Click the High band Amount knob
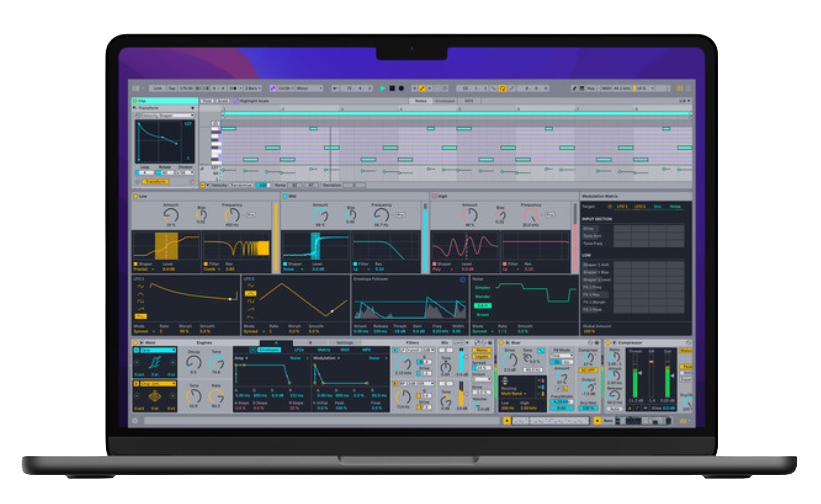 coord(470,215)
